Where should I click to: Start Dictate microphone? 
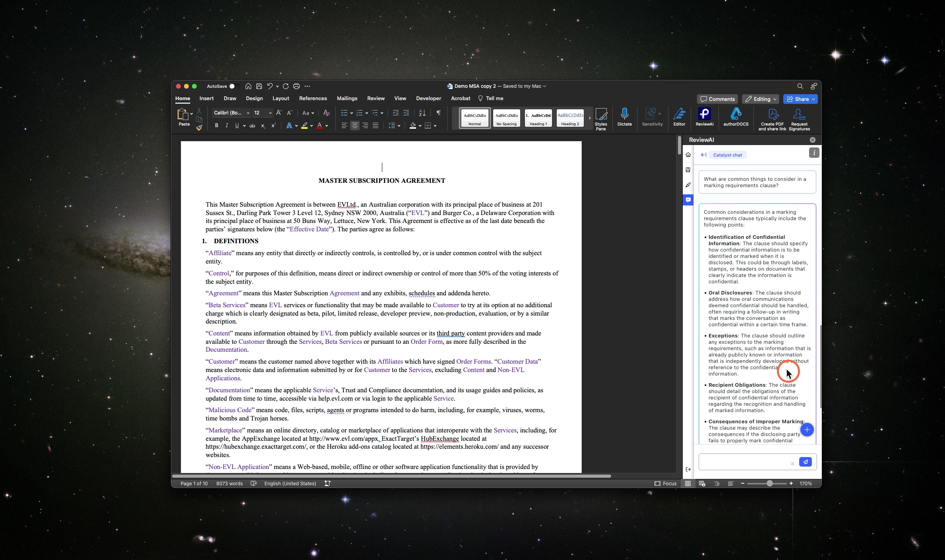coord(624,118)
